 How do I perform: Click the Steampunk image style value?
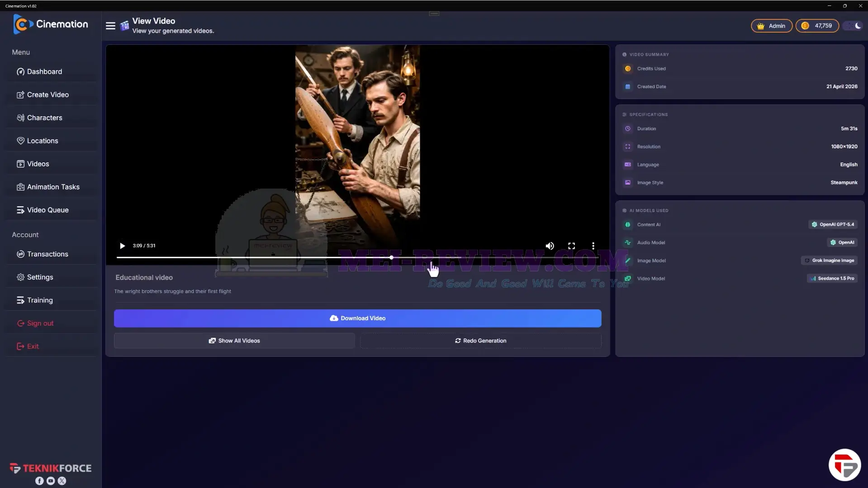coord(844,182)
